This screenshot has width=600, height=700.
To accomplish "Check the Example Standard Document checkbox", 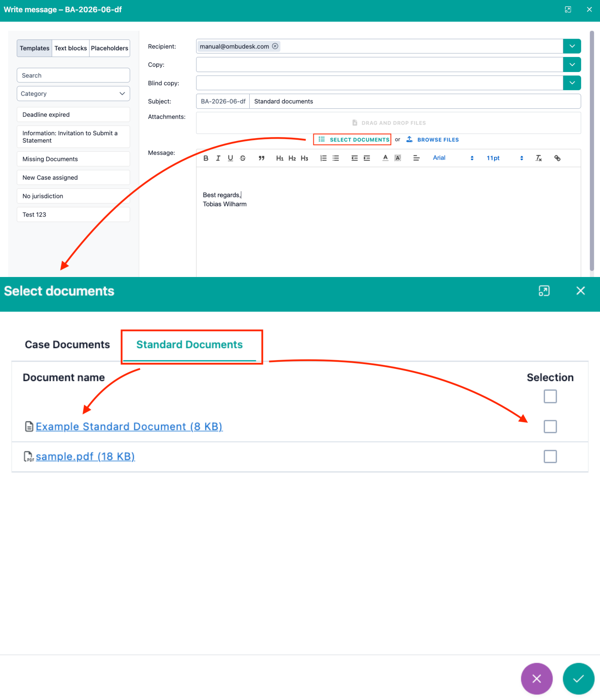I will tap(550, 426).
